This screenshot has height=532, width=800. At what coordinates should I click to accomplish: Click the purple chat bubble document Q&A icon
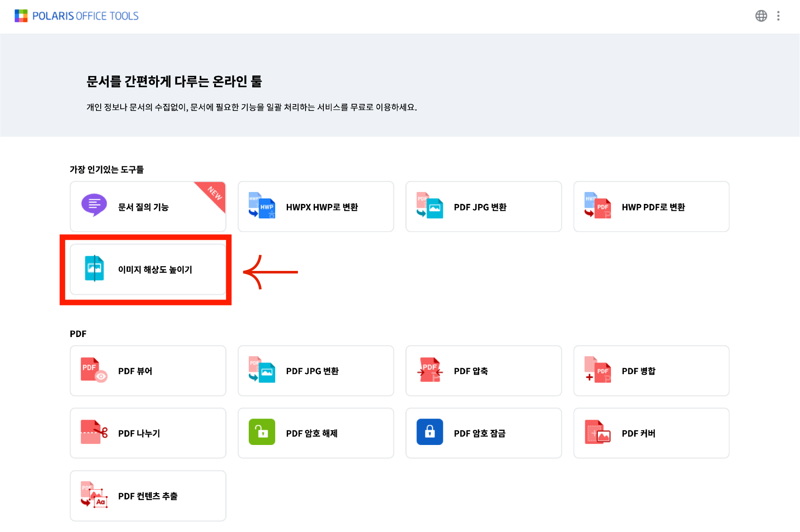[x=94, y=205]
